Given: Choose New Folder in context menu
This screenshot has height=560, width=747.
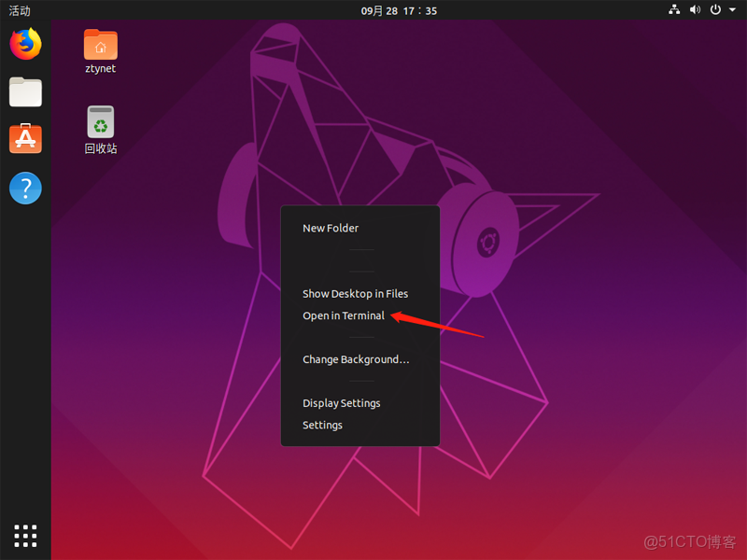Looking at the screenshot, I should pyautogui.click(x=360, y=228).
